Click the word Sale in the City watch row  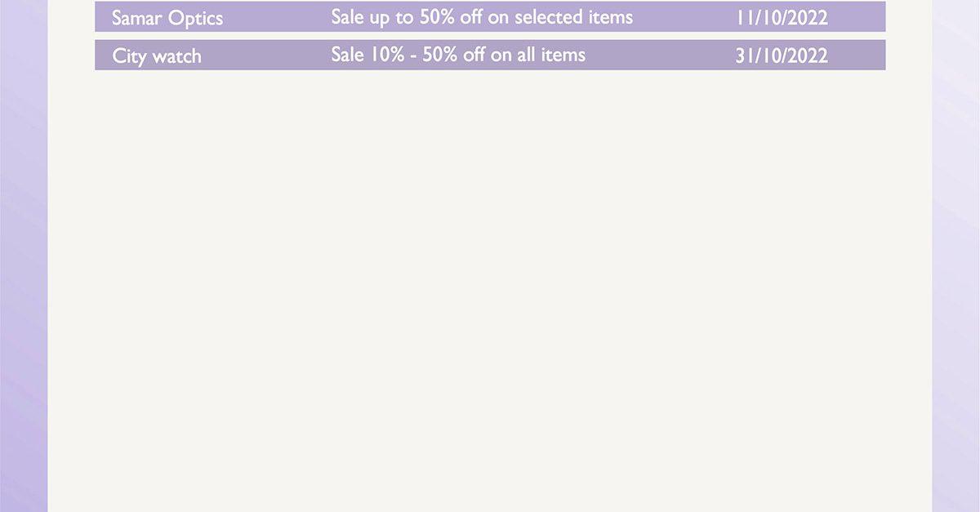(347, 55)
